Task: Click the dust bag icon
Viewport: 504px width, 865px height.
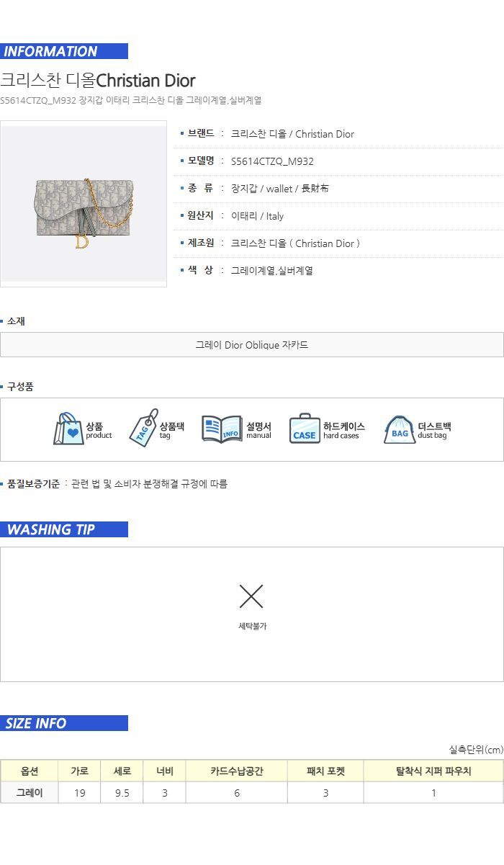Action: point(400,429)
